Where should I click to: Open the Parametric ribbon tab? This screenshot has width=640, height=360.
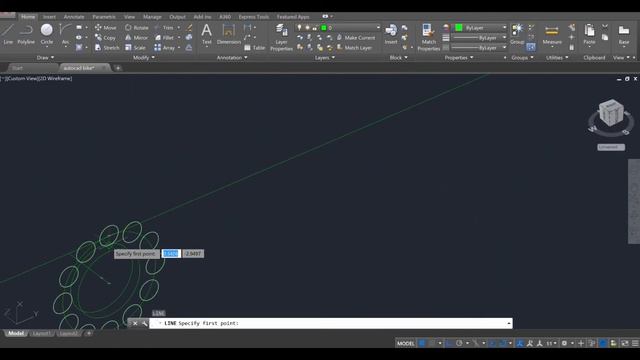pos(104,17)
